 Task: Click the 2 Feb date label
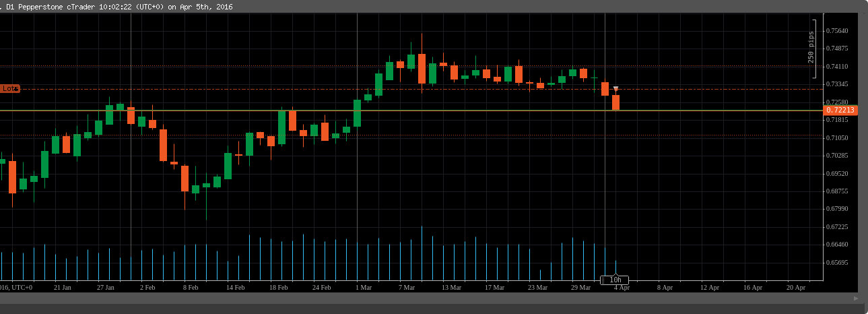pos(147,288)
